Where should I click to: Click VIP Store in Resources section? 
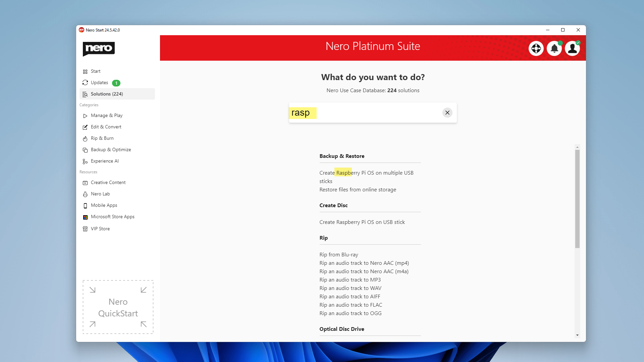(100, 229)
